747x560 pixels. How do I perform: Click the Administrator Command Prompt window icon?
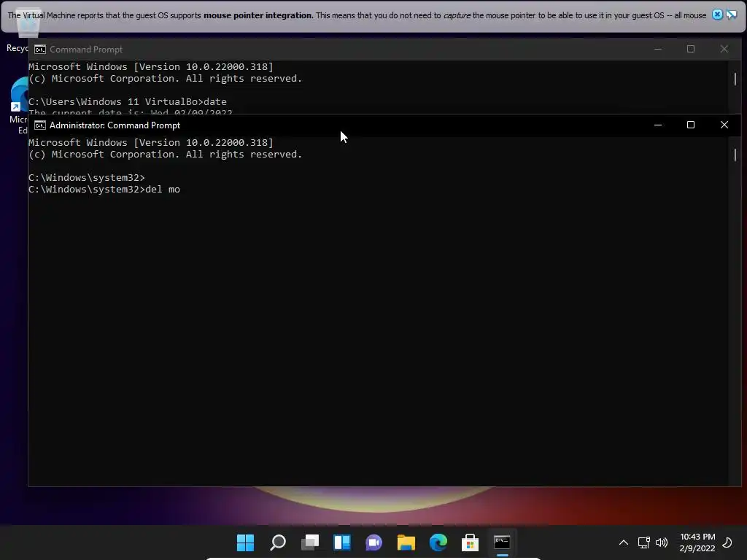(40, 125)
